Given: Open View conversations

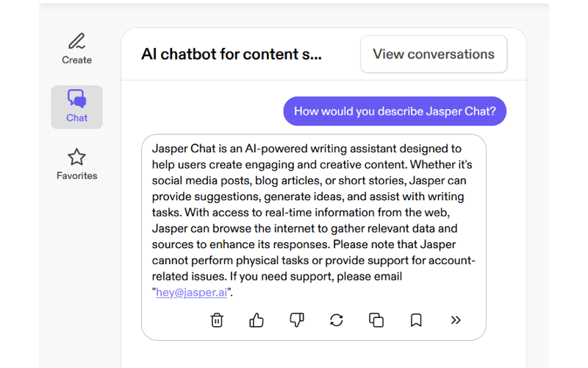Looking at the screenshot, I should coord(434,54).
